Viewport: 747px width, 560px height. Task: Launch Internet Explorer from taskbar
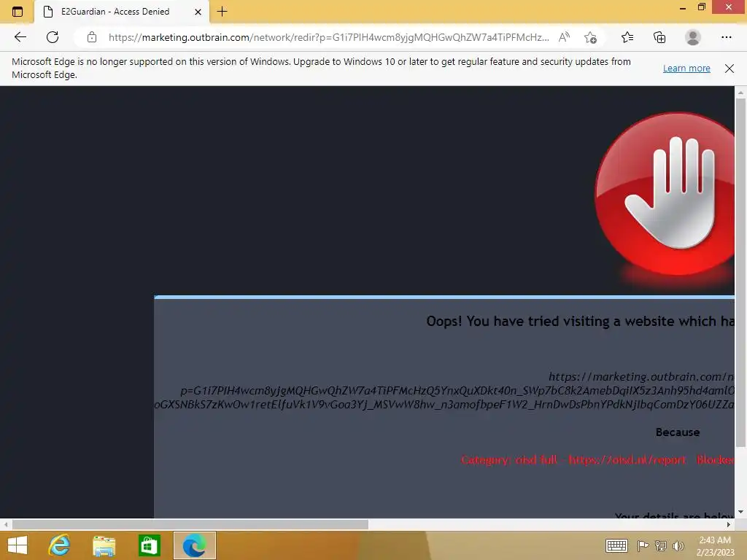tap(60, 545)
